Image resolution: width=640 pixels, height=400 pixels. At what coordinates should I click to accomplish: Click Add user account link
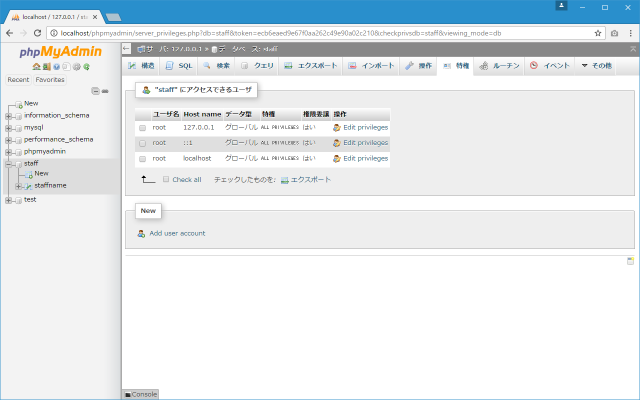177,233
